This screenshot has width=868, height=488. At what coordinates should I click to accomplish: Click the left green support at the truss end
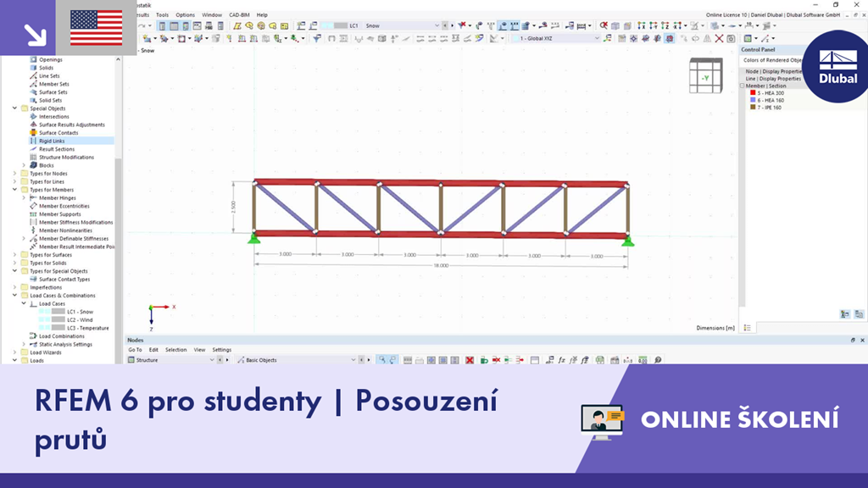pos(253,238)
